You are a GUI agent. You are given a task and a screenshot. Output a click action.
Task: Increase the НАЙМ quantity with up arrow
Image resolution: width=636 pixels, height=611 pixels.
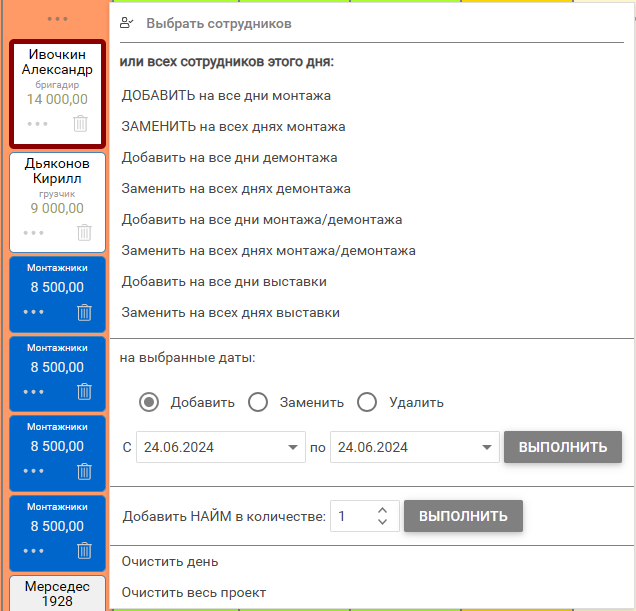click(382, 510)
